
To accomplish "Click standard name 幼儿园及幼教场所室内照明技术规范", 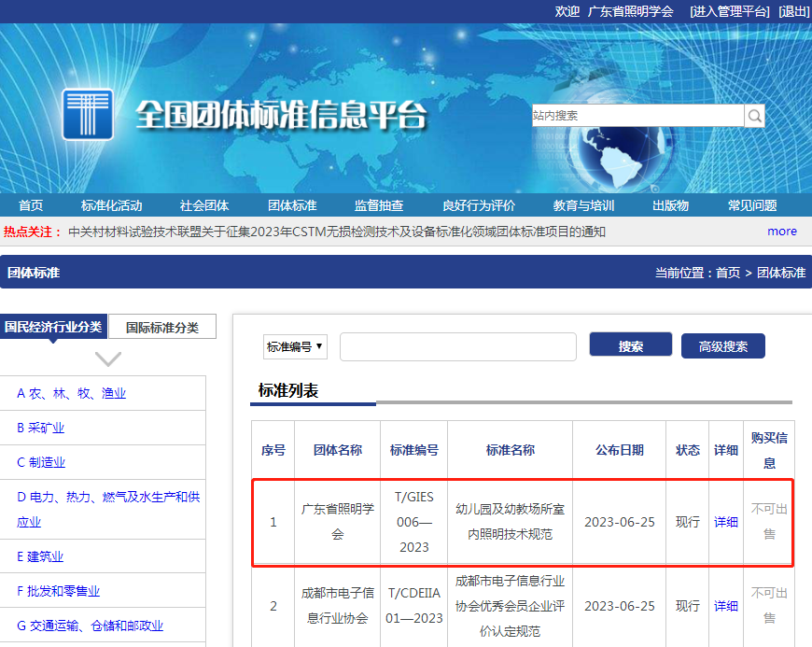I will (511, 522).
